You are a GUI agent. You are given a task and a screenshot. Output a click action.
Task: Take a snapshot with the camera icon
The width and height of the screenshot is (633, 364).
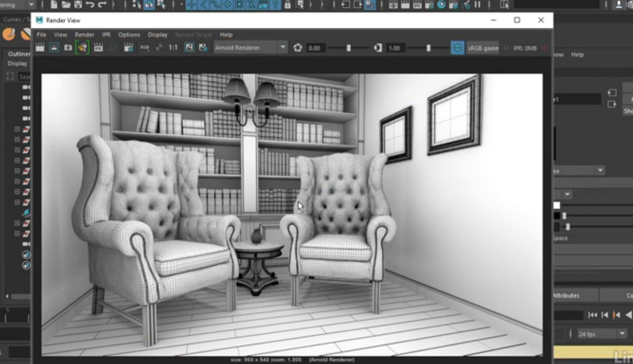coord(68,47)
